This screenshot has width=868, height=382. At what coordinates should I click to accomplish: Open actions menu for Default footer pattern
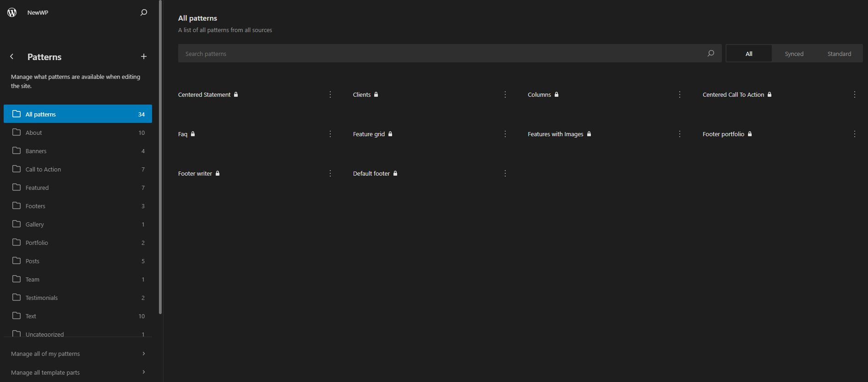point(505,173)
